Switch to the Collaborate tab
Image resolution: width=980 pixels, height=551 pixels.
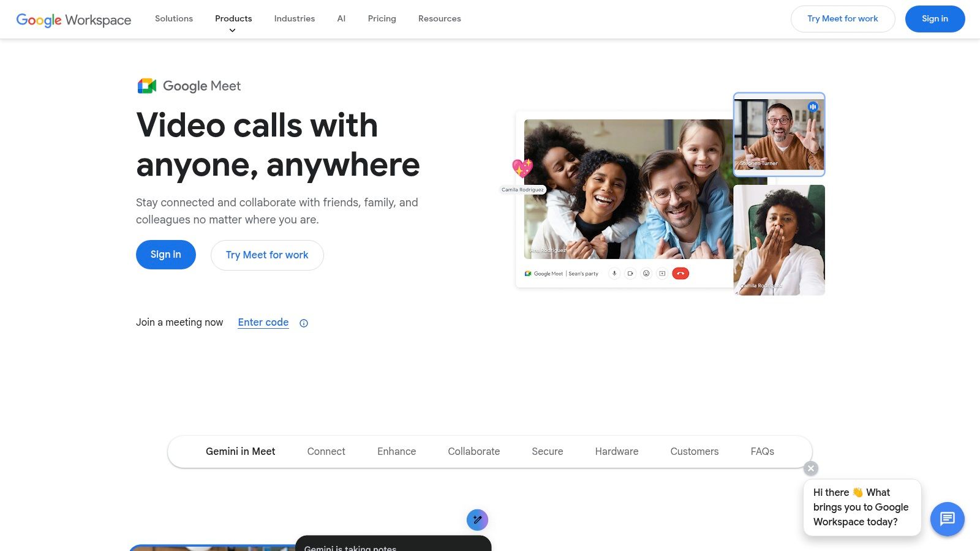[473, 451]
